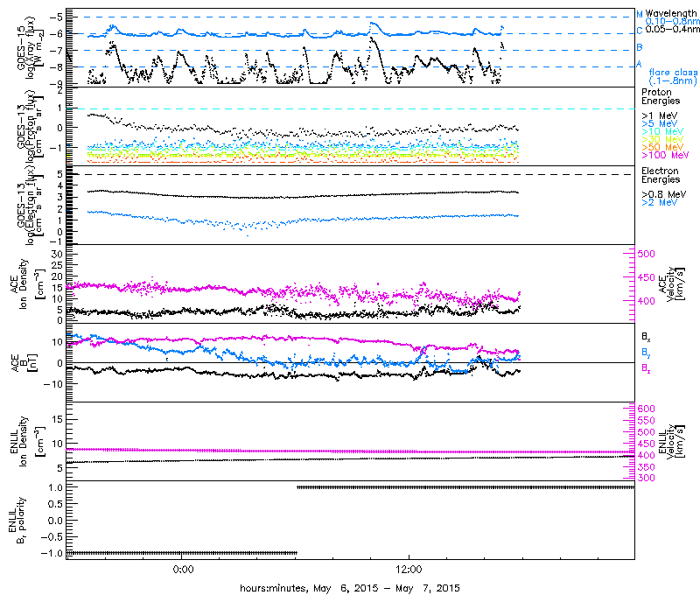Click the 'Wavelength' legend heading
The width and height of the screenshot is (700, 595).
670,13
